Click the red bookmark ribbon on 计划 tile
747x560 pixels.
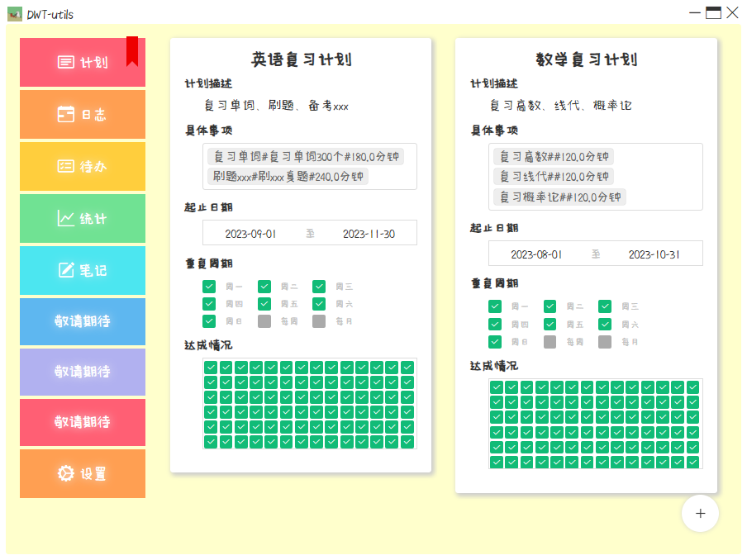[132, 50]
